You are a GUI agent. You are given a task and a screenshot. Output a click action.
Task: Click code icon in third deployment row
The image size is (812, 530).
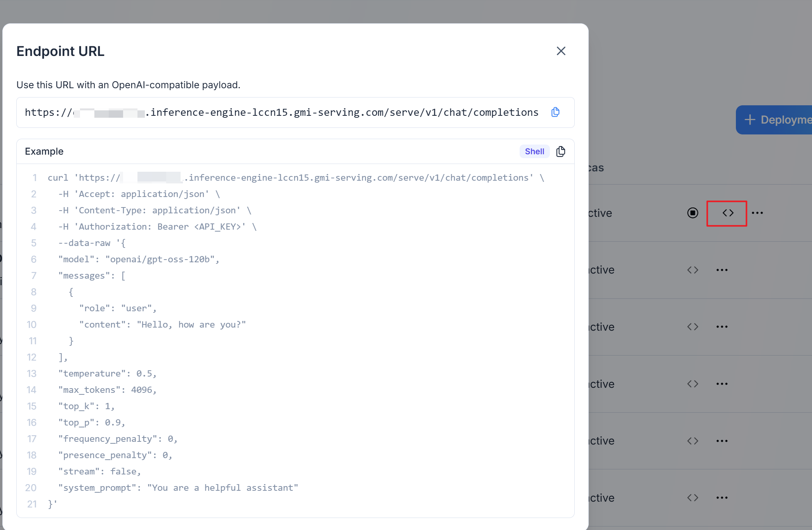click(x=692, y=327)
